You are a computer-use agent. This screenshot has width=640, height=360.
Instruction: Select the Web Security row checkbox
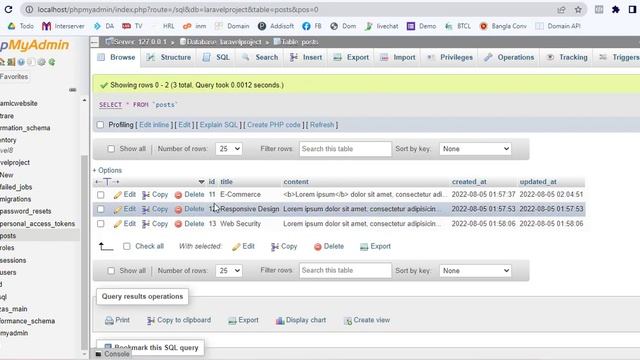[x=100, y=224]
